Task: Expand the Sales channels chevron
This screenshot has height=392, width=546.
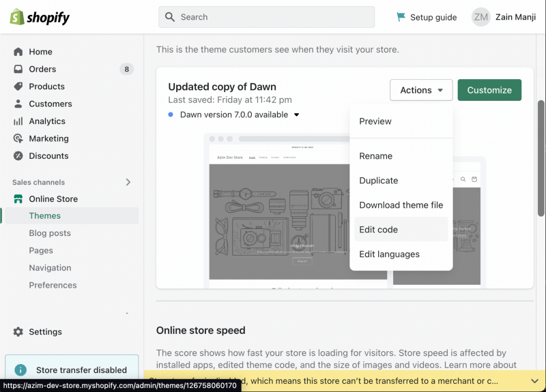Action: tap(128, 182)
